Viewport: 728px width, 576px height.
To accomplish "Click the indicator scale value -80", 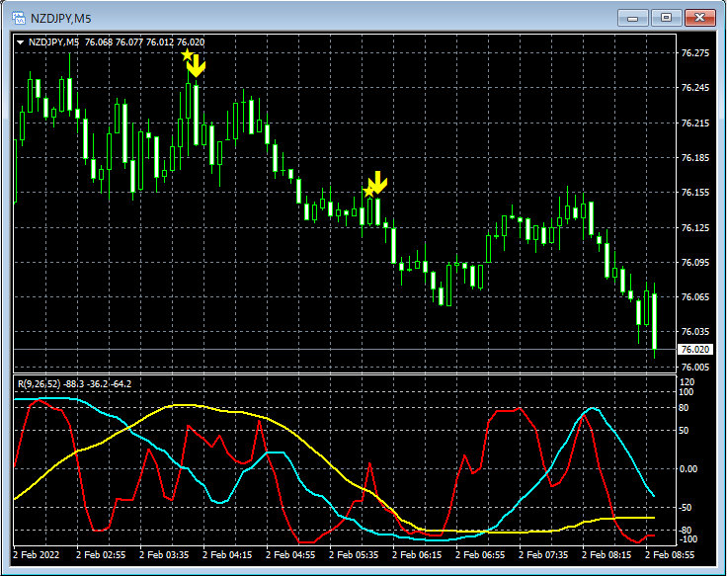I will 686,531.
